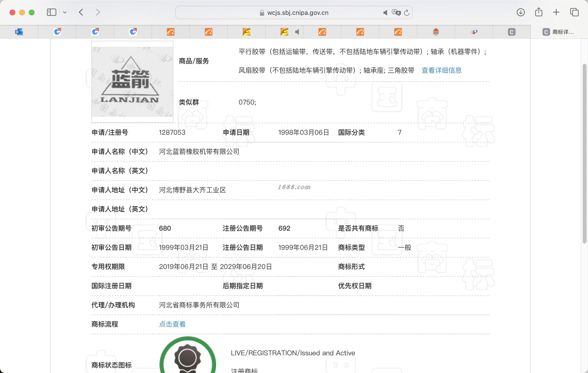Screen dimensions: 588x373
Task: Click the 商标类型 value 一般
Action: 405,248
